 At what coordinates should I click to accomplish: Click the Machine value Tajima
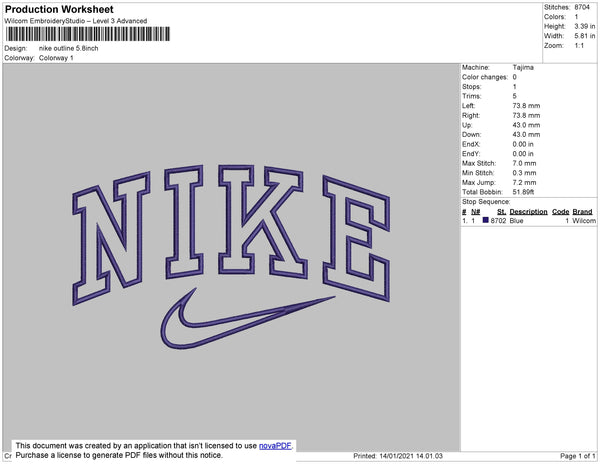(523, 67)
